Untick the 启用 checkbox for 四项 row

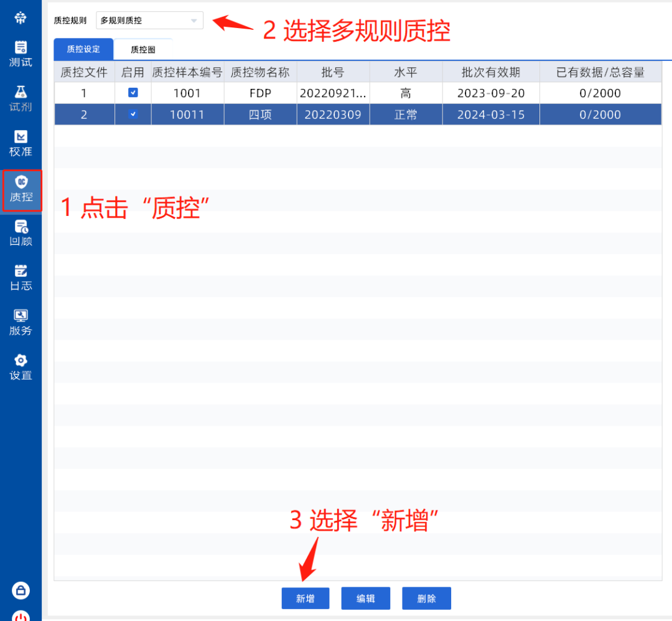[133, 114]
